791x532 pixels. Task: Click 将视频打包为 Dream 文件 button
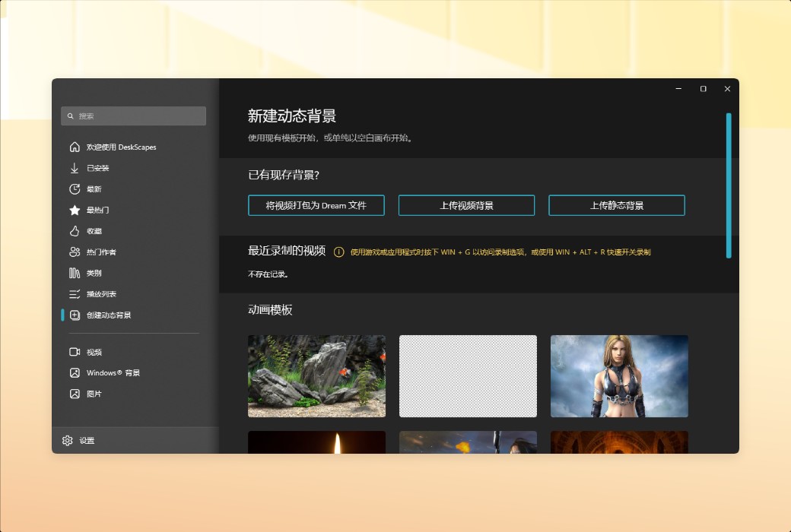click(x=316, y=205)
